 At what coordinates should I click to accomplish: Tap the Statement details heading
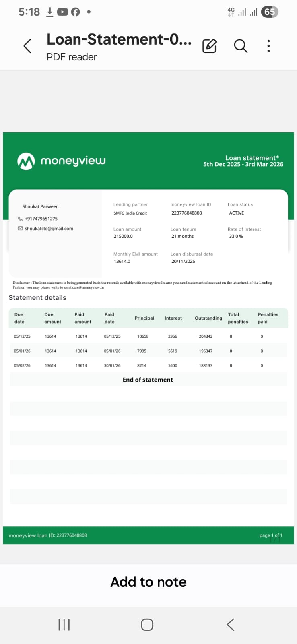(37, 298)
